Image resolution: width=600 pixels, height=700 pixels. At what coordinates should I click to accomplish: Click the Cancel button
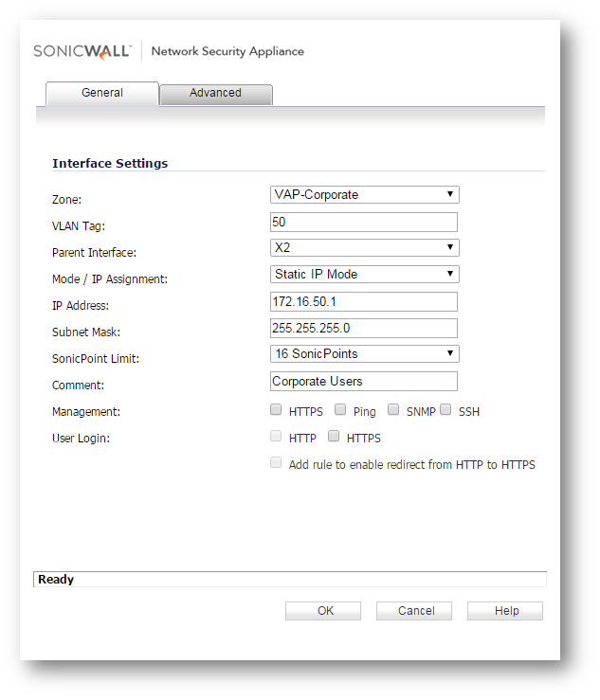point(415,611)
